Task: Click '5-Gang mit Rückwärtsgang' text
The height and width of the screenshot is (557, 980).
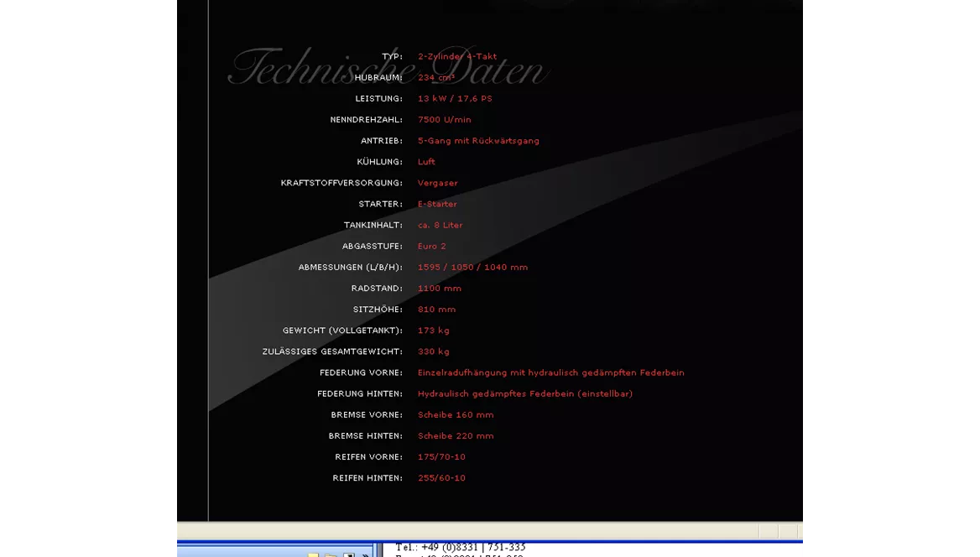Action: [x=478, y=141]
